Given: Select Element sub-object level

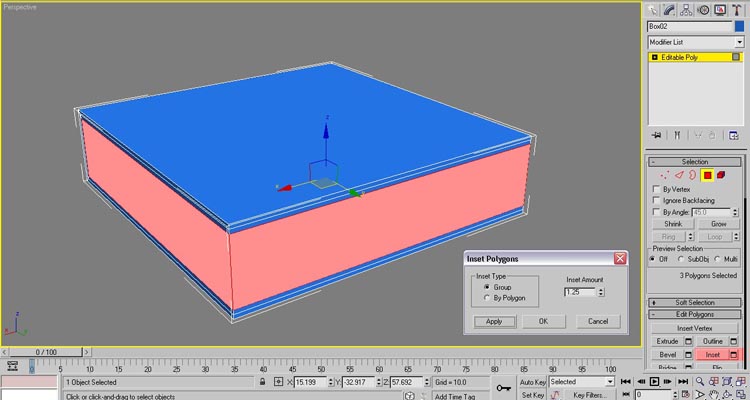Looking at the screenshot, I should [x=720, y=175].
